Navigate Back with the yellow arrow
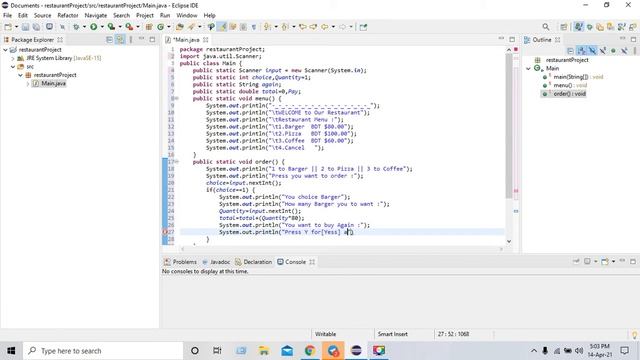The image size is (640, 360). [x=324, y=27]
